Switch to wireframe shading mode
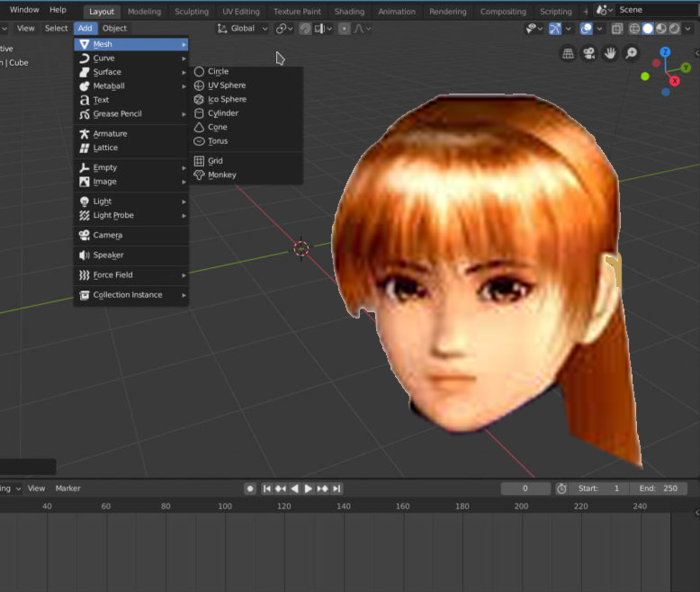The height and width of the screenshot is (592, 700). [x=634, y=29]
